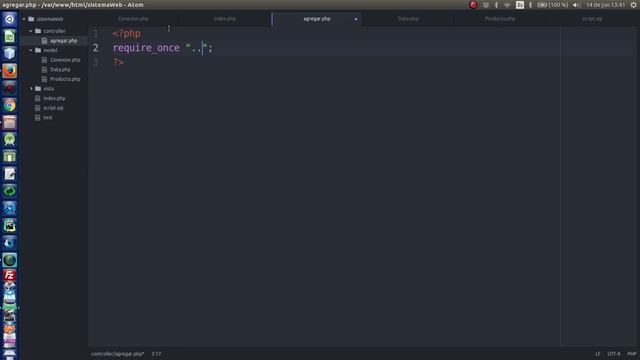Click the 2:17 cursor position in status bar
Screen dimensions: 640x360
[x=156, y=354]
